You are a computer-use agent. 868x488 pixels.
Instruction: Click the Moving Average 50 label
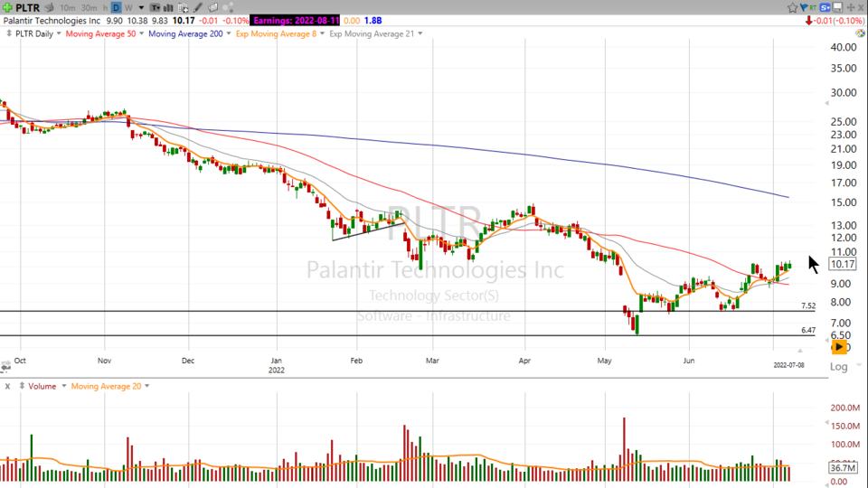(100, 33)
